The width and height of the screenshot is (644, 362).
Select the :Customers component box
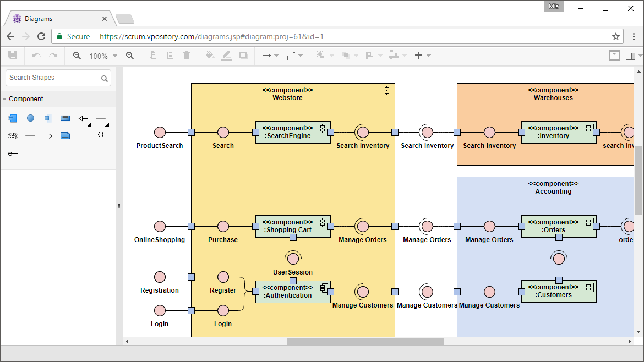pyautogui.click(x=559, y=292)
